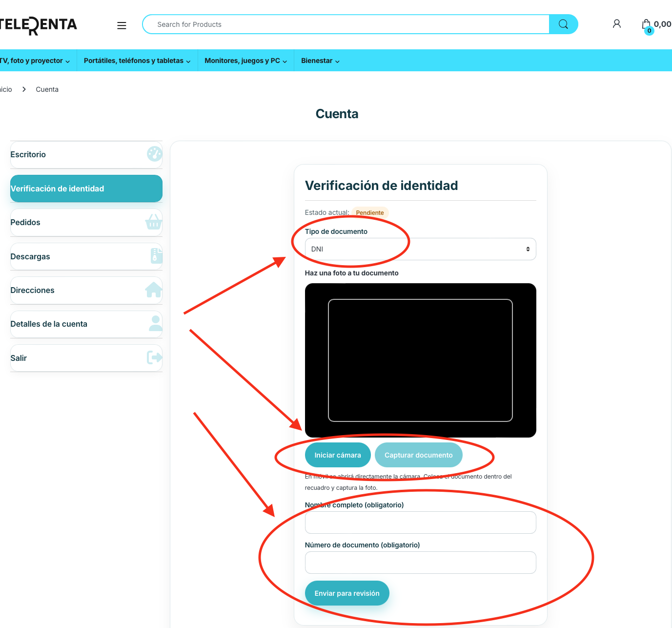Click the Pedidos basket icon
Viewport: 672px width, 628px height.
(x=154, y=222)
